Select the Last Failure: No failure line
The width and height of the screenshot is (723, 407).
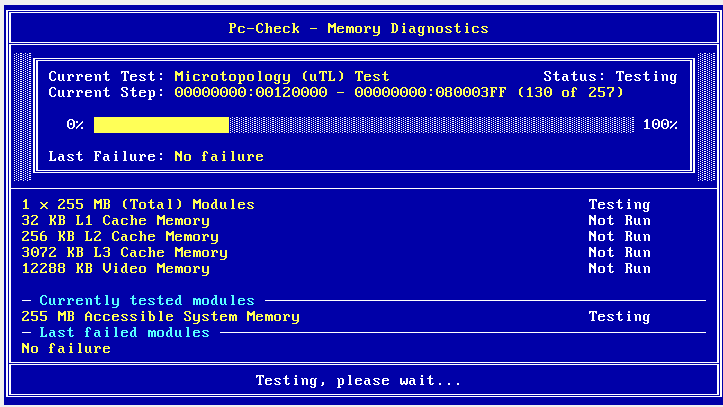tap(156, 157)
